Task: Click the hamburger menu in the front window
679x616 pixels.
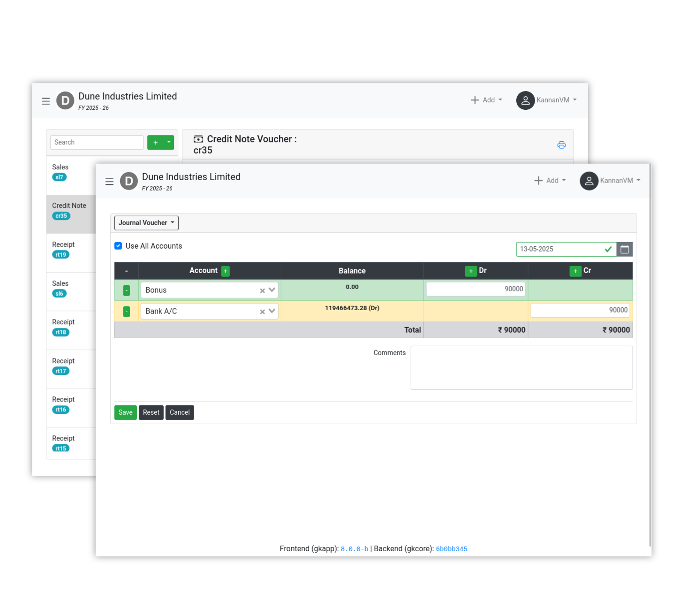Action: point(109,182)
